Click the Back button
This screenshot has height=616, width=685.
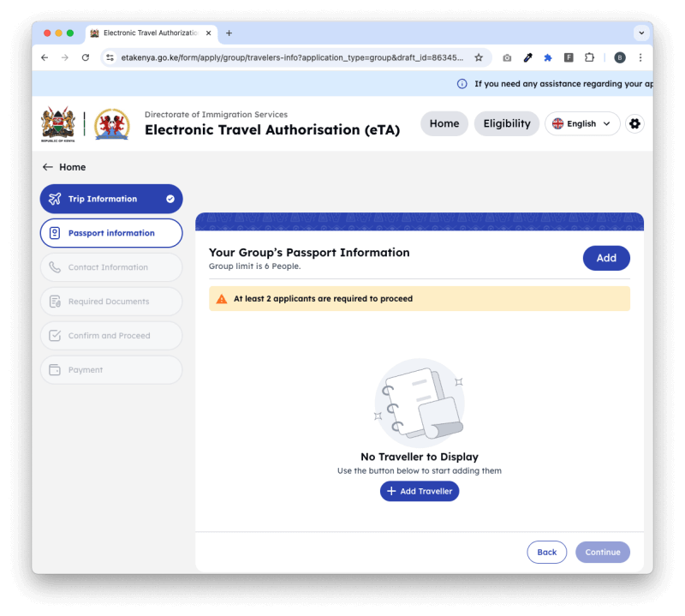click(547, 552)
